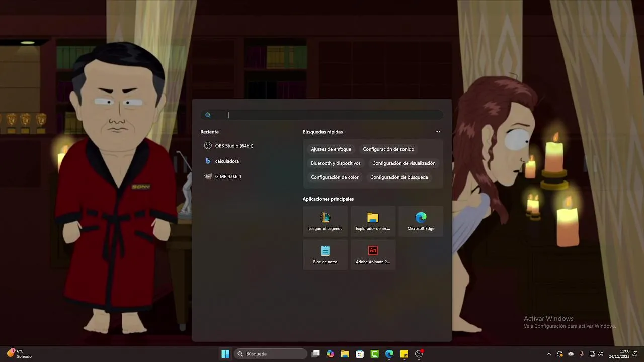Screen dimensions: 644x362
Task: Open clock and calendar showing 11:00
Action: point(619,354)
